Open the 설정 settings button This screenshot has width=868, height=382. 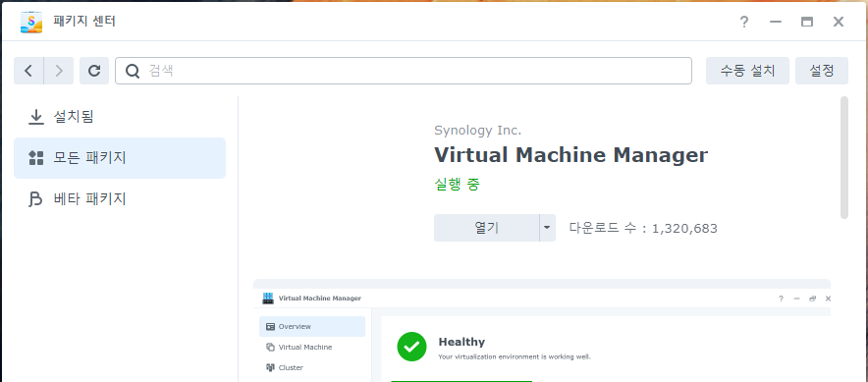click(822, 71)
